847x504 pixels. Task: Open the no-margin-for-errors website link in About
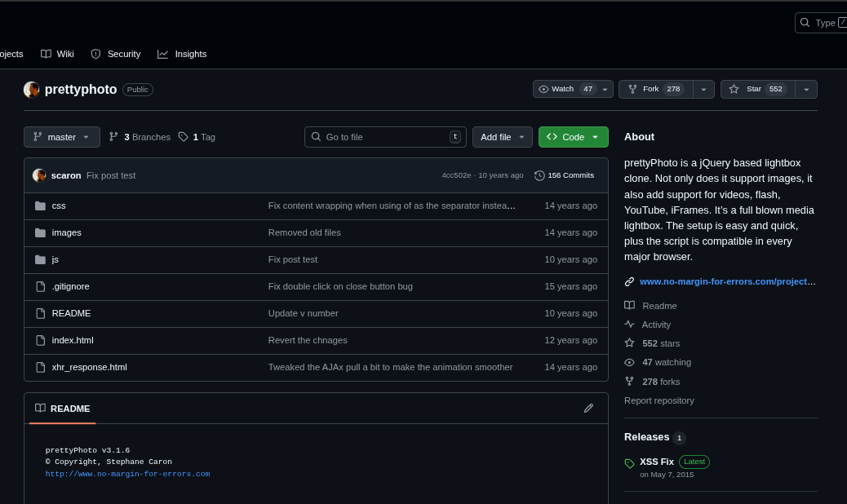(x=726, y=281)
